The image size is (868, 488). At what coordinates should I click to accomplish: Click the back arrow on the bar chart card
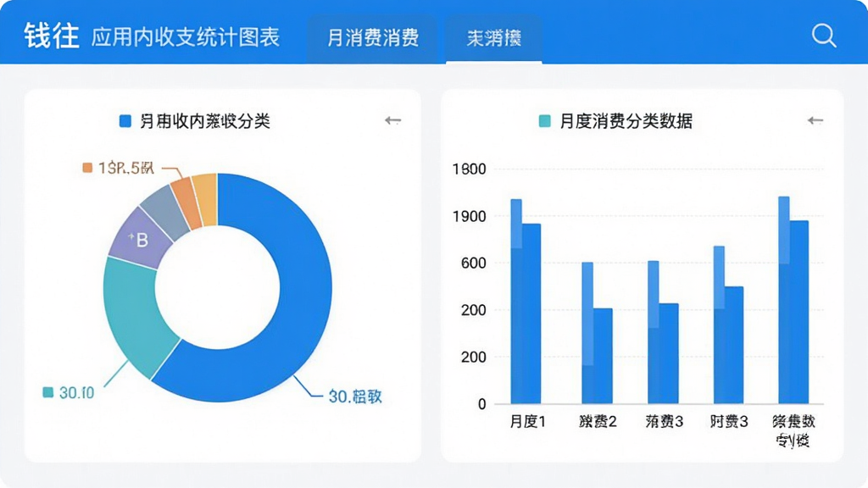pos(815,120)
